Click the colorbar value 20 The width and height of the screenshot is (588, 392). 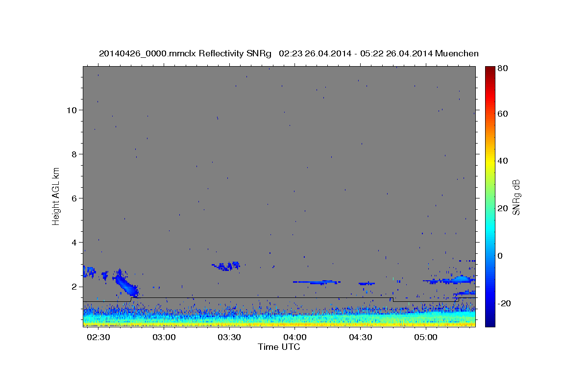[502, 208]
